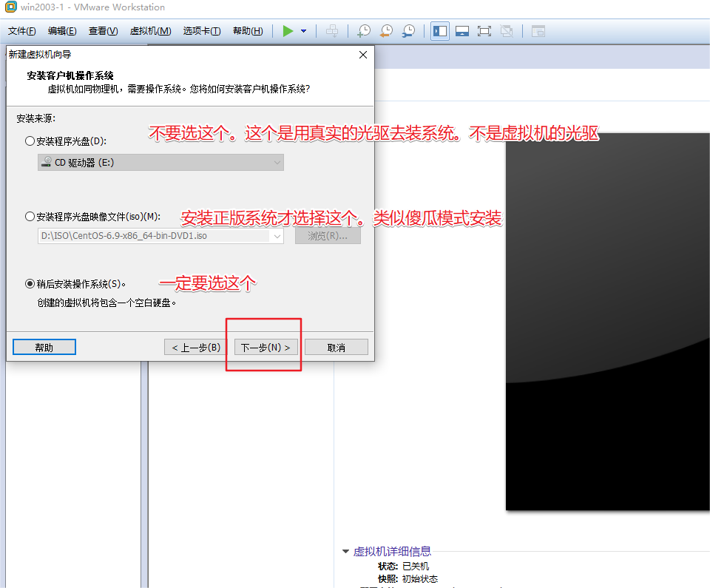Click the 下一步(N) > next button
The image size is (710, 588).
point(266,347)
